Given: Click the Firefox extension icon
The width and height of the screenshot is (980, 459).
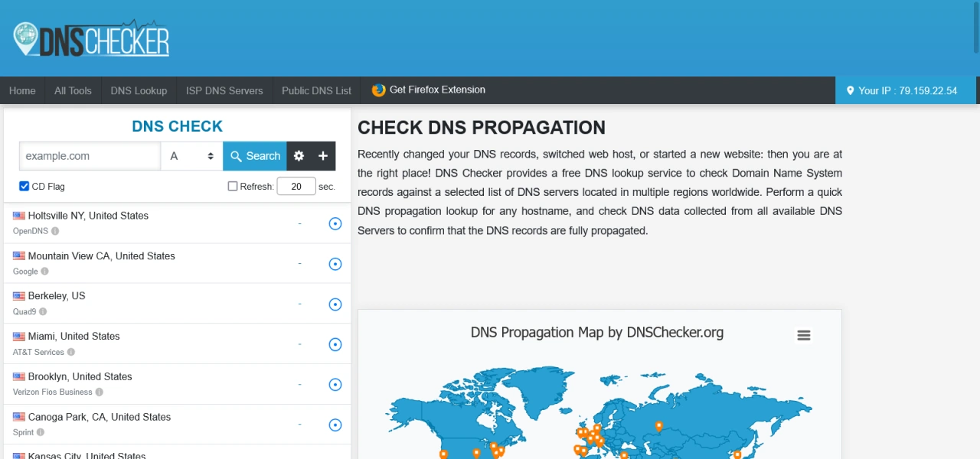Looking at the screenshot, I should tap(378, 90).
